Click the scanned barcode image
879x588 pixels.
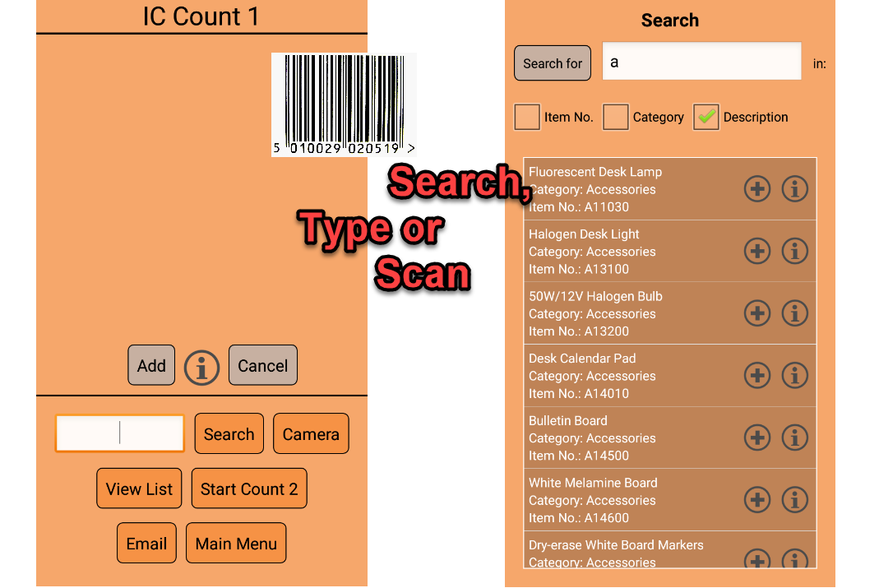[344, 104]
